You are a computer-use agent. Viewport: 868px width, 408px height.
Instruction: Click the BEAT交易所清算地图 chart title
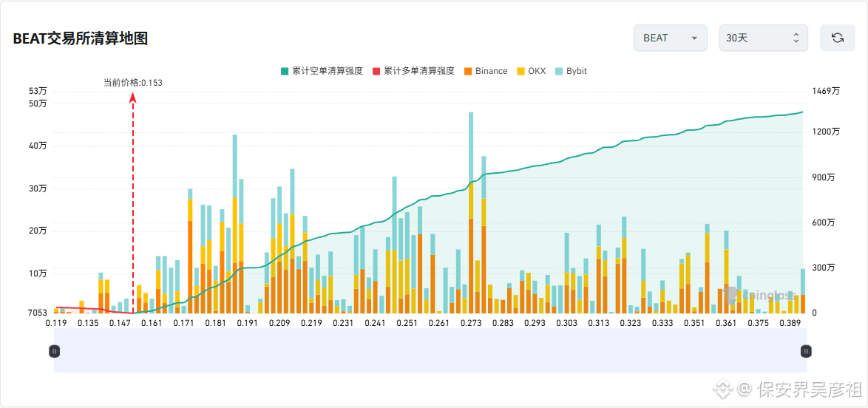click(x=81, y=38)
